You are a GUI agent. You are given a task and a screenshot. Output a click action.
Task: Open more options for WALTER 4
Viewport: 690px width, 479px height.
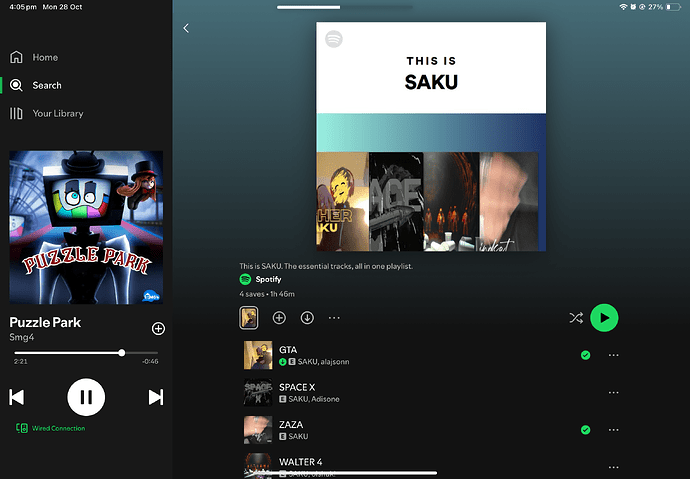[613, 467]
